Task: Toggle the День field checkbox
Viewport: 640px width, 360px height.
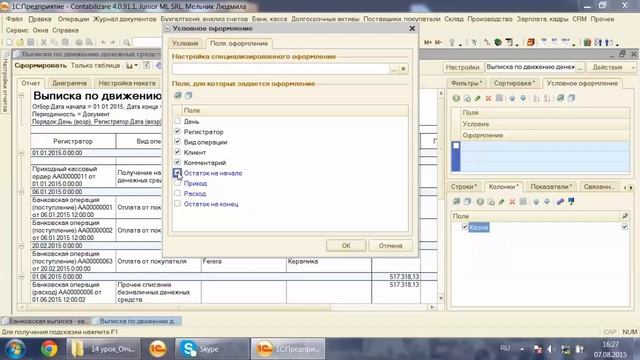Action: [x=178, y=121]
